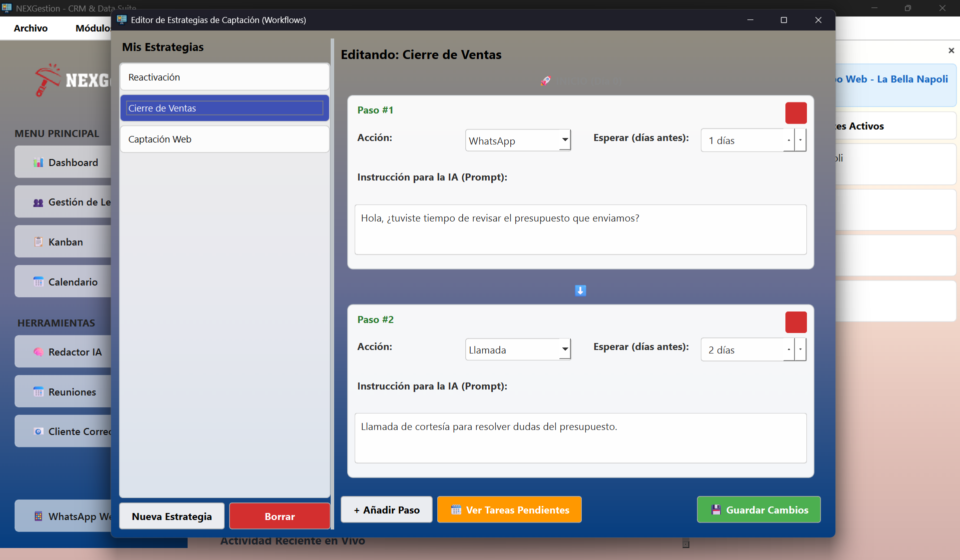This screenshot has height=560, width=960.
Task: Open the Archivo menu
Action: point(31,28)
